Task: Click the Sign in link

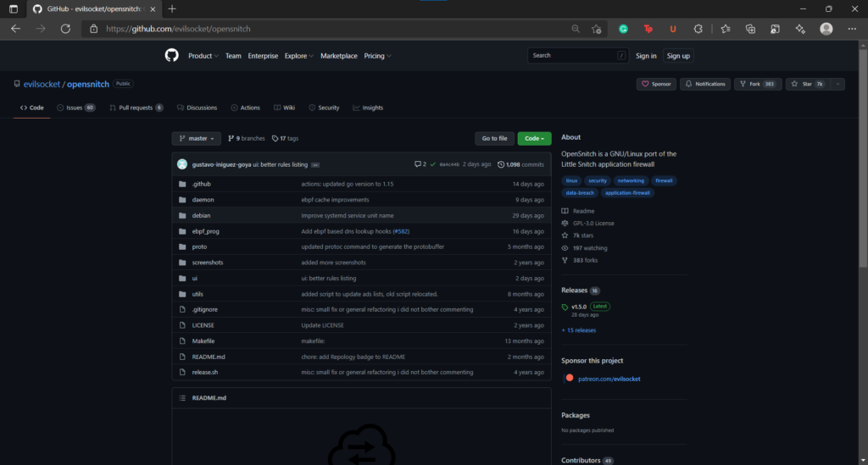Action: (x=646, y=56)
